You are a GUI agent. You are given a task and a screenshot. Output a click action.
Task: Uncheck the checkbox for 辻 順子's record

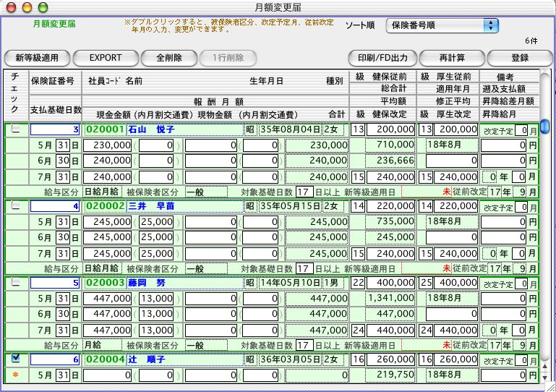[x=16, y=358]
